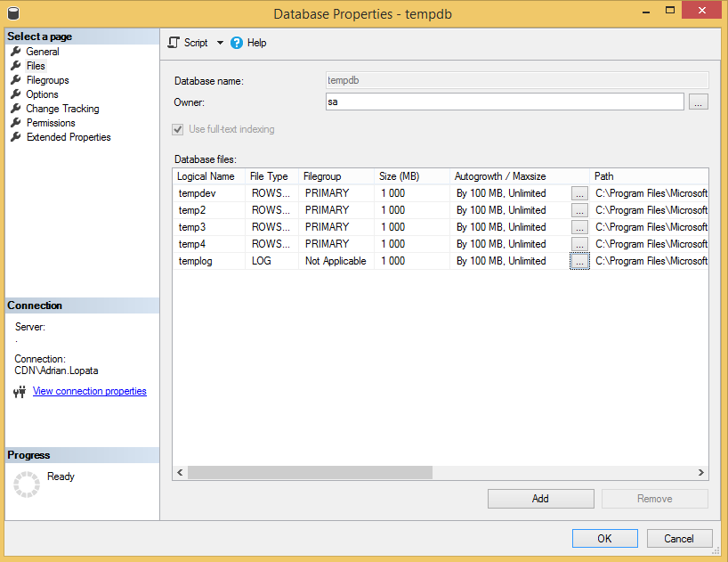Click the blue Help question-mark icon
This screenshot has height=562, width=728.
pos(237,43)
